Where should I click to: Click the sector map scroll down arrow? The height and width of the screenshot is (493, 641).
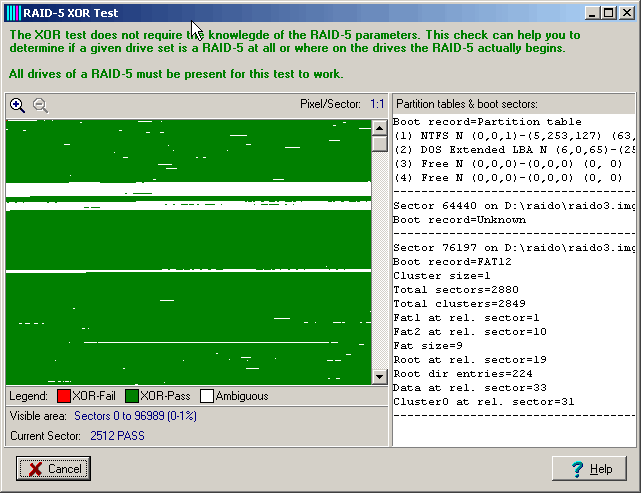coord(379,377)
